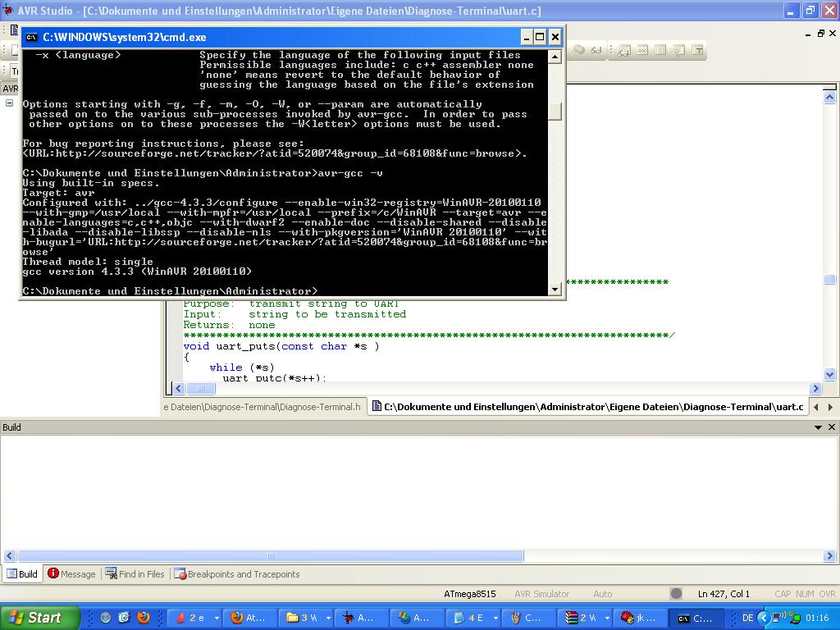Open the folder group '3 W' taskbar button

pyautogui.click(x=307, y=618)
